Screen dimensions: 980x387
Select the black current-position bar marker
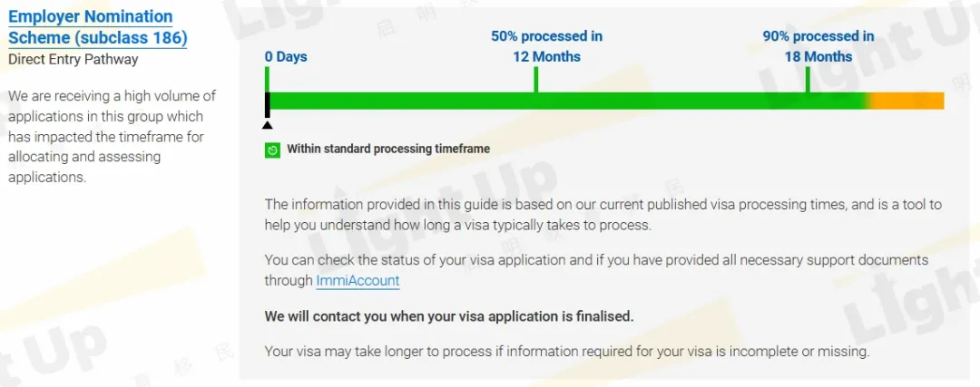tap(268, 105)
